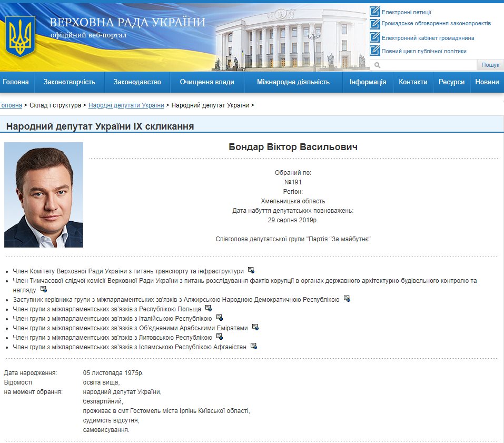
Task: Click the Ukrainian trident coat of arms logo
Action: 20,36
